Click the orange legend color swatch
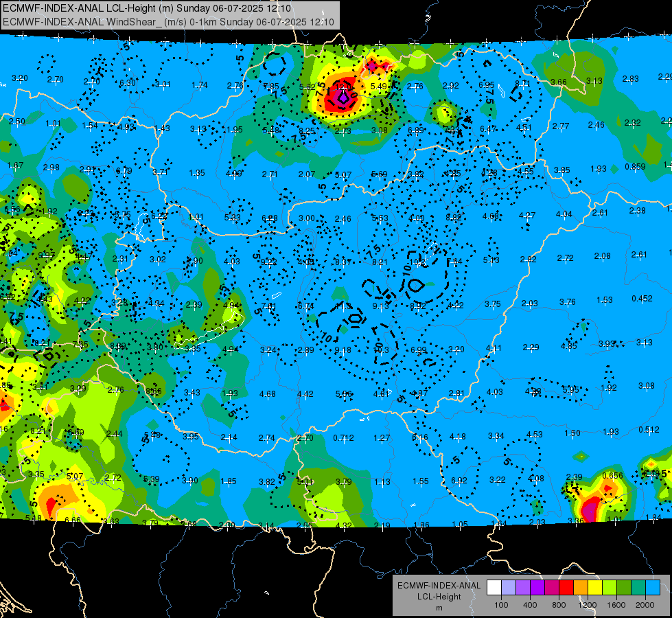This screenshot has width=672, height=618. 581,588
